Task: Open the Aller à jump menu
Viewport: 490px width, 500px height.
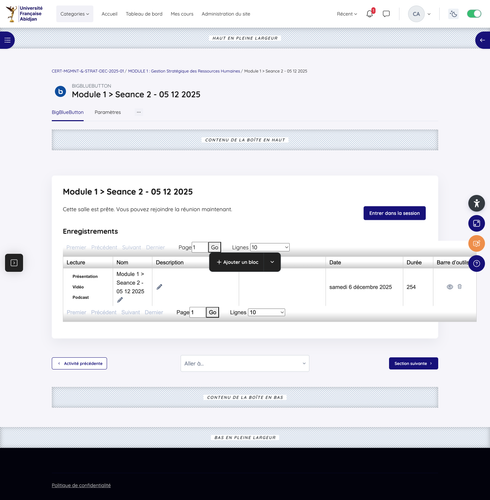Action: click(245, 363)
